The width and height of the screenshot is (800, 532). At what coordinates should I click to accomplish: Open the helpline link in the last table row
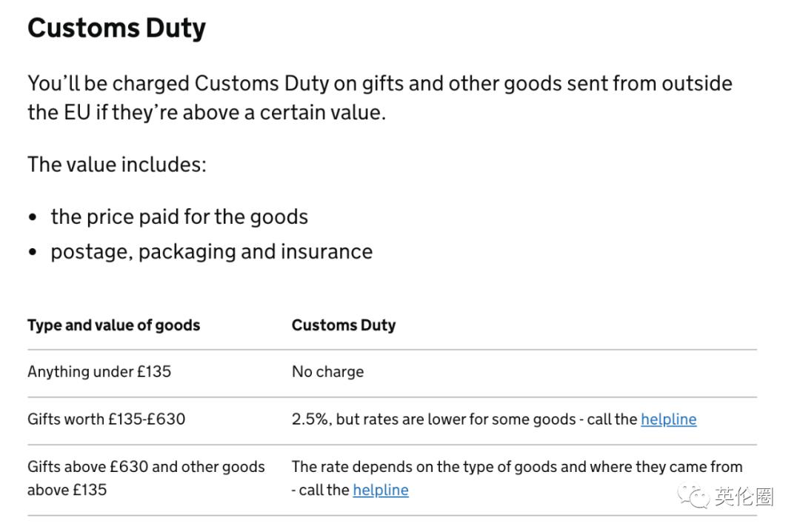(x=381, y=490)
